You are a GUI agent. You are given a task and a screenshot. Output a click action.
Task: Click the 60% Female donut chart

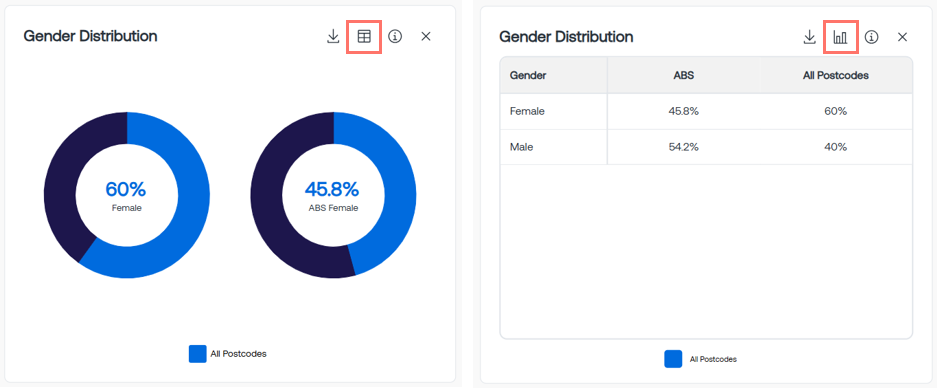(127, 195)
